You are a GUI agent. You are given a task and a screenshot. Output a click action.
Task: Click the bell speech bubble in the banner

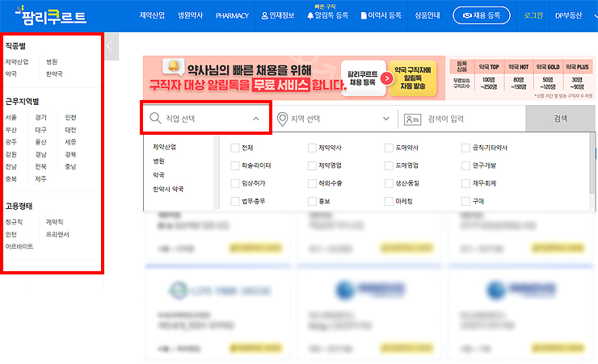coord(174,66)
